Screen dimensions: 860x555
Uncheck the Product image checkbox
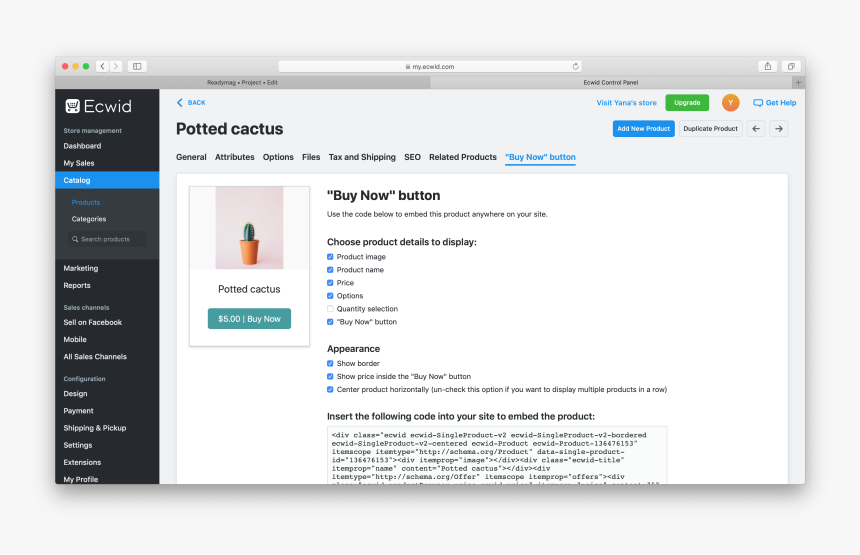pos(330,257)
